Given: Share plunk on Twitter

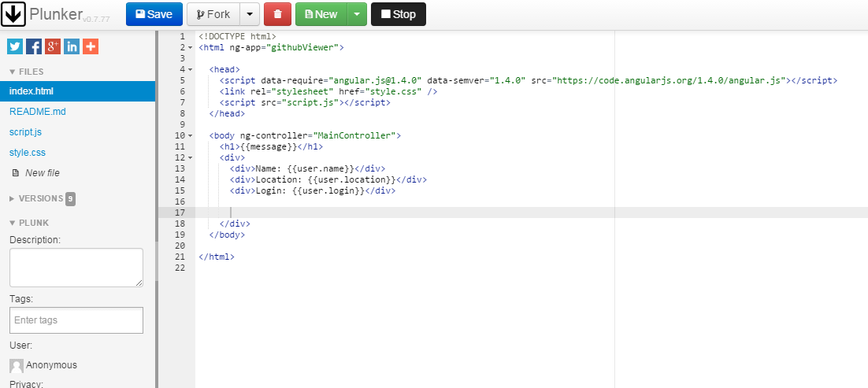Looking at the screenshot, I should [15, 46].
